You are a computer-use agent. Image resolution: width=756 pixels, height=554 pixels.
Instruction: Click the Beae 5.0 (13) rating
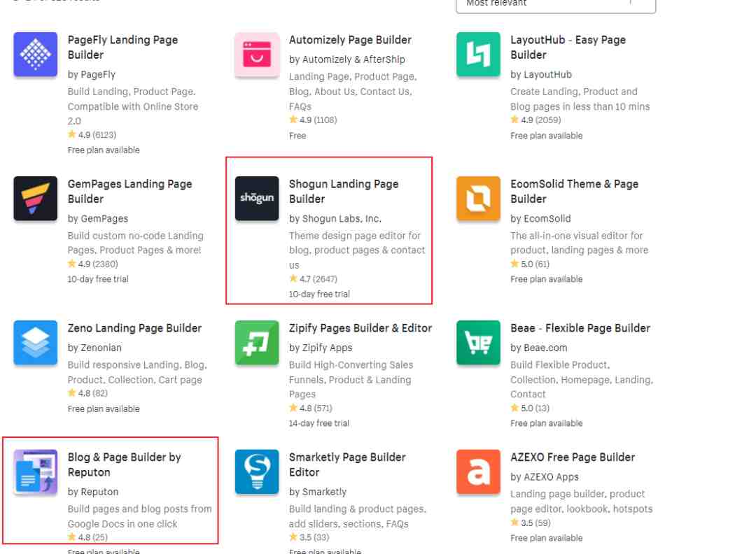[530, 408]
